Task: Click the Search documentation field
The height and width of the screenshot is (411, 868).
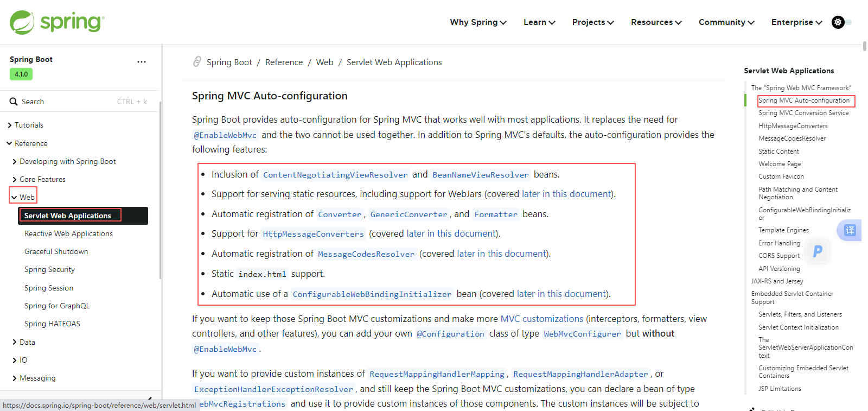Action: tap(78, 102)
